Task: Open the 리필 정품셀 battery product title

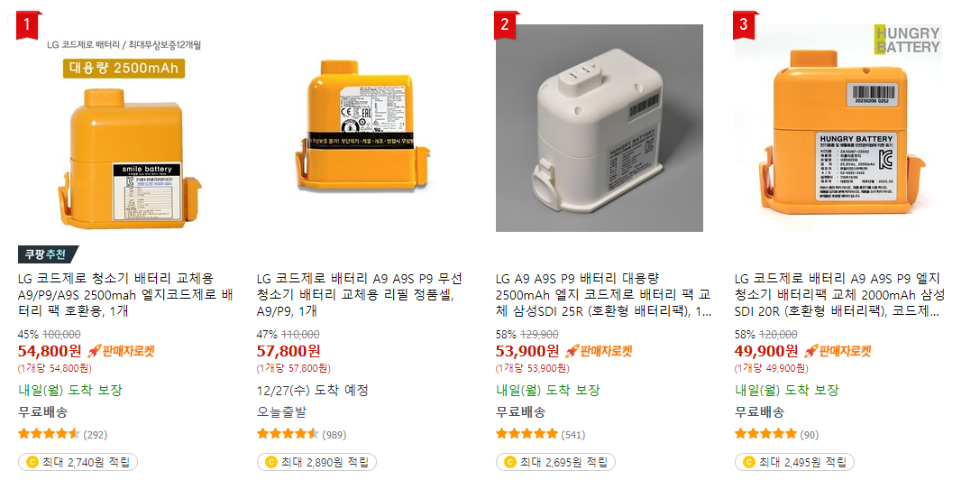Action: [361, 295]
